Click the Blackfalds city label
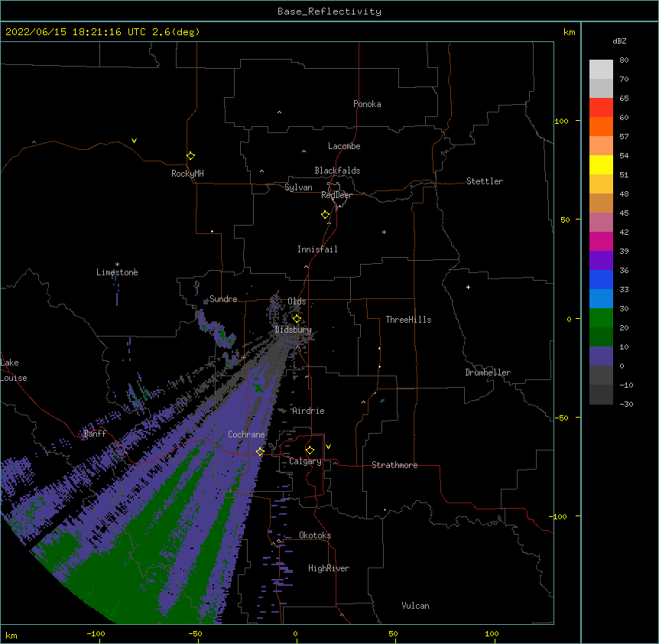The width and height of the screenshot is (659, 644). pos(337,171)
